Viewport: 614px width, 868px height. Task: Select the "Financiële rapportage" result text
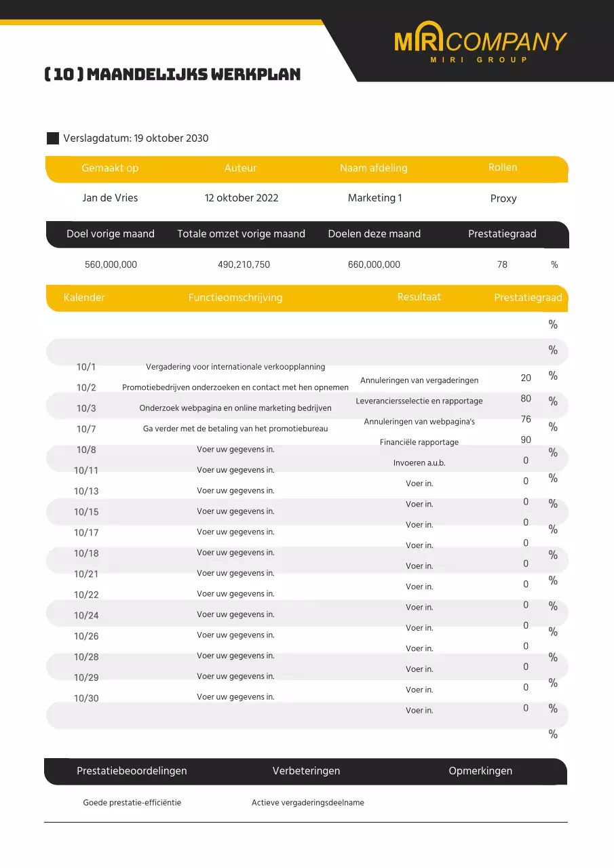419,442
